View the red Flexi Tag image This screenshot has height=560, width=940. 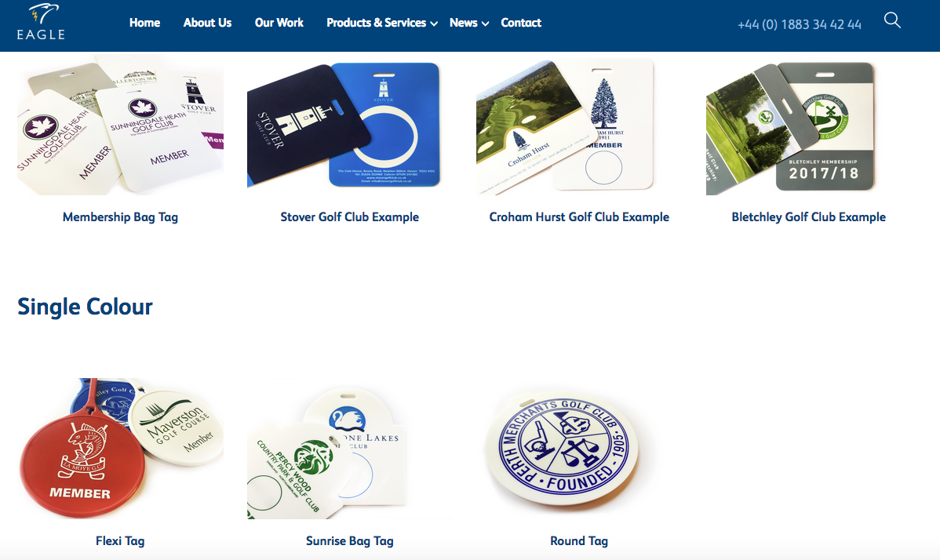click(x=121, y=448)
